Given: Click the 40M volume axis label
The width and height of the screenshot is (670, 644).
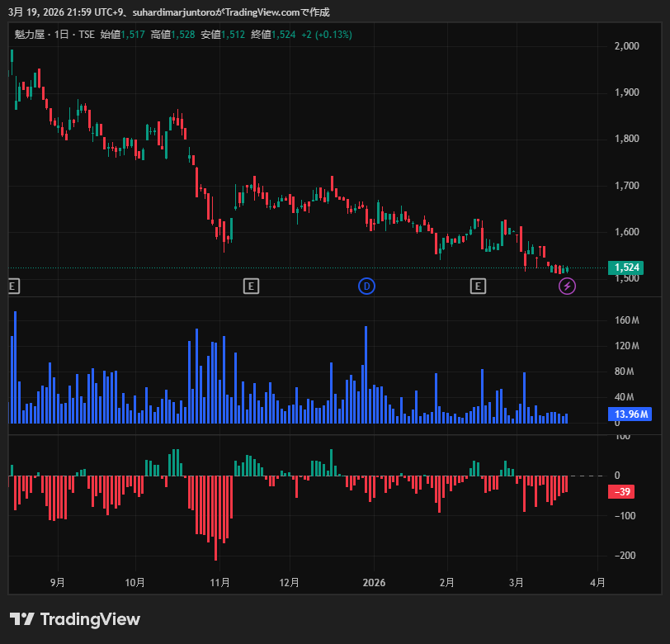Looking at the screenshot, I should tap(624, 397).
